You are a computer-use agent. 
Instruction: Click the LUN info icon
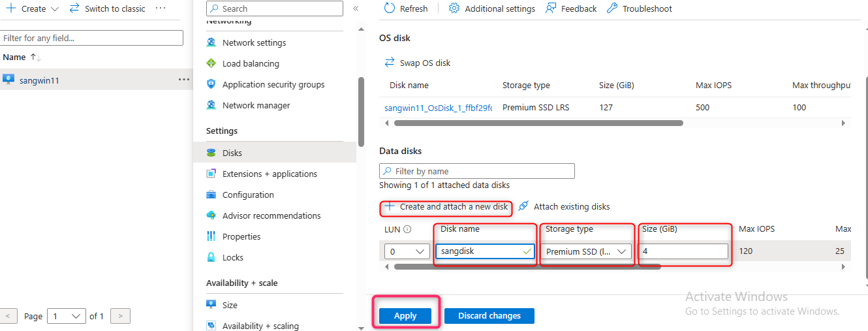point(408,229)
